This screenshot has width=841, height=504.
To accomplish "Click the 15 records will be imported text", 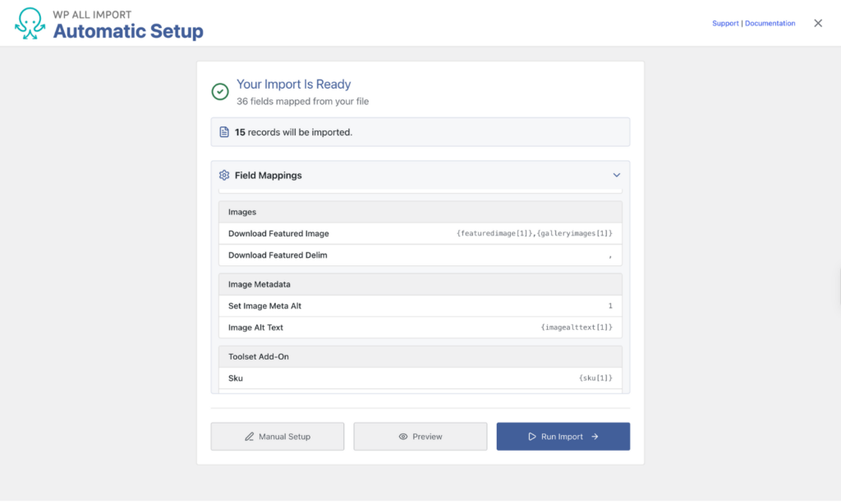I will 293,132.
